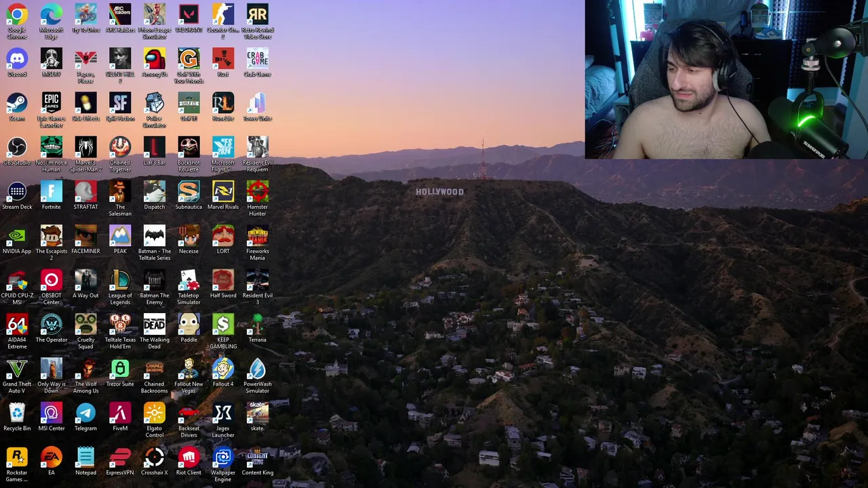Screen dimensions: 868x488
Task: Click the SILENT HILL 2 icon
Action: tap(120, 65)
